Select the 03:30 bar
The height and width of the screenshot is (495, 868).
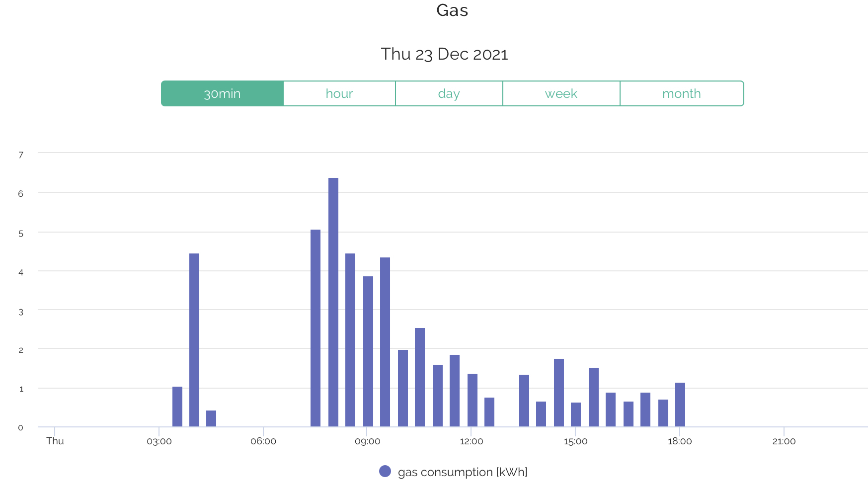177,407
